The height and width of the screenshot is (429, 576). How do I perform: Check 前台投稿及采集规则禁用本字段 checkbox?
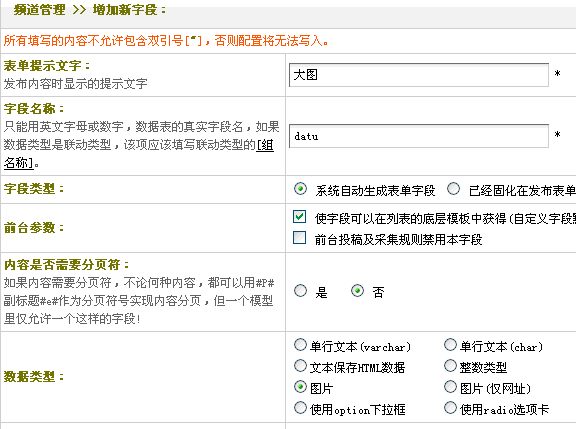[x=299, y=238]
